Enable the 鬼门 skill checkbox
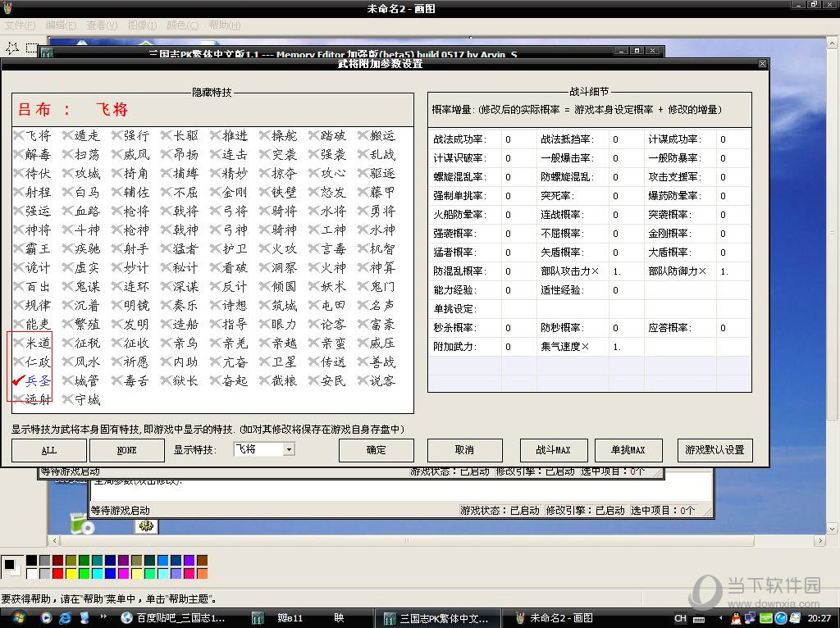This screenshot has height=628, width=840. [x=363, y=286]
